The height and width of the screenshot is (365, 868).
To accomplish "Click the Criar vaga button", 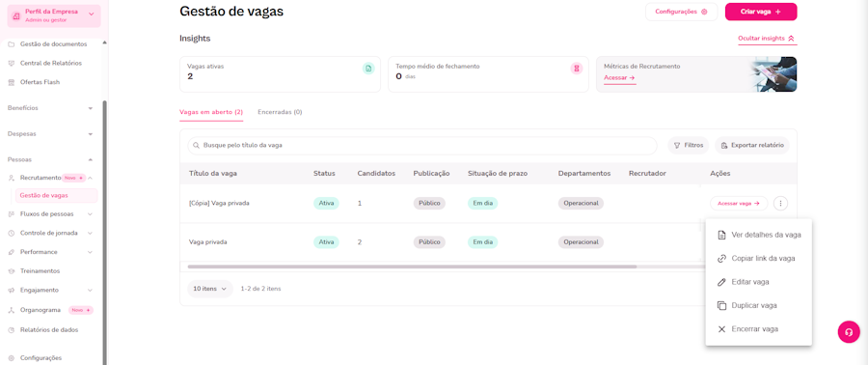I will point(761,12).
